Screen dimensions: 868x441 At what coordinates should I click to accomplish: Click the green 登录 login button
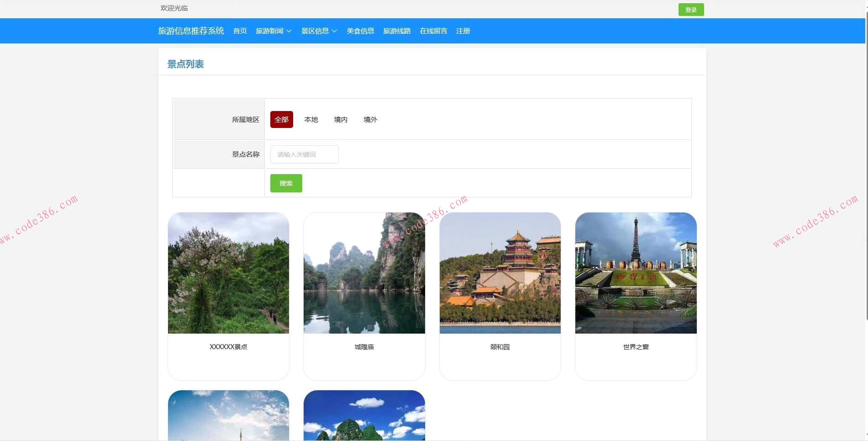pos(691,9)
